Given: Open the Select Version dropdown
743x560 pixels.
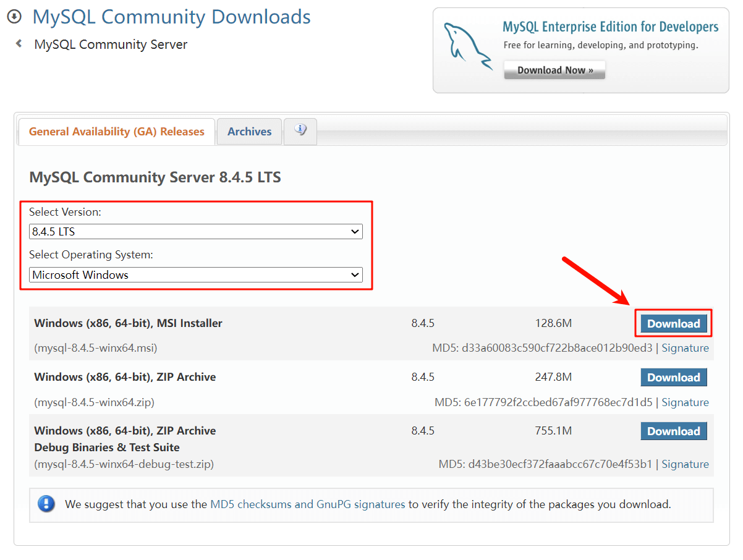Looking at the screenshot, I should coord(196,232).
